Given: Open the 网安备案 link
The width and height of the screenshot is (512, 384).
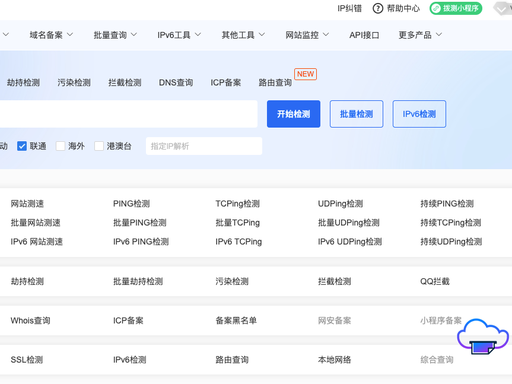Looking at the screenshot, I should point(335,321).
